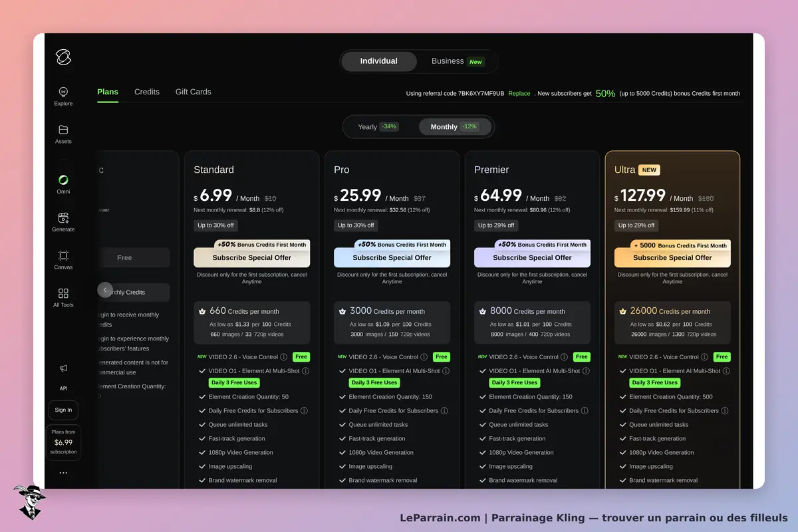This screenshot has width=798, height=532.
Task: Click the Kling logo icon in the sidebar
Action: tap(63, 57)
